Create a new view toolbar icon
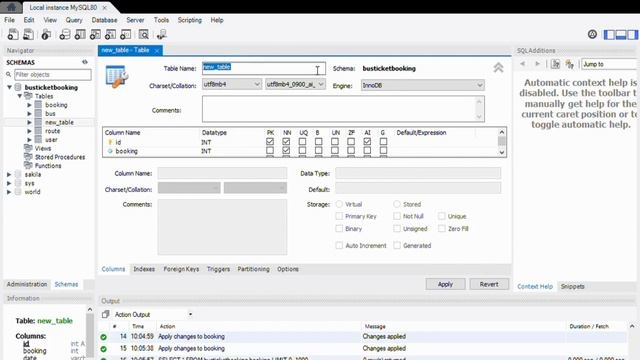Screen dimensions: 640x360 [x=95, y=35]
